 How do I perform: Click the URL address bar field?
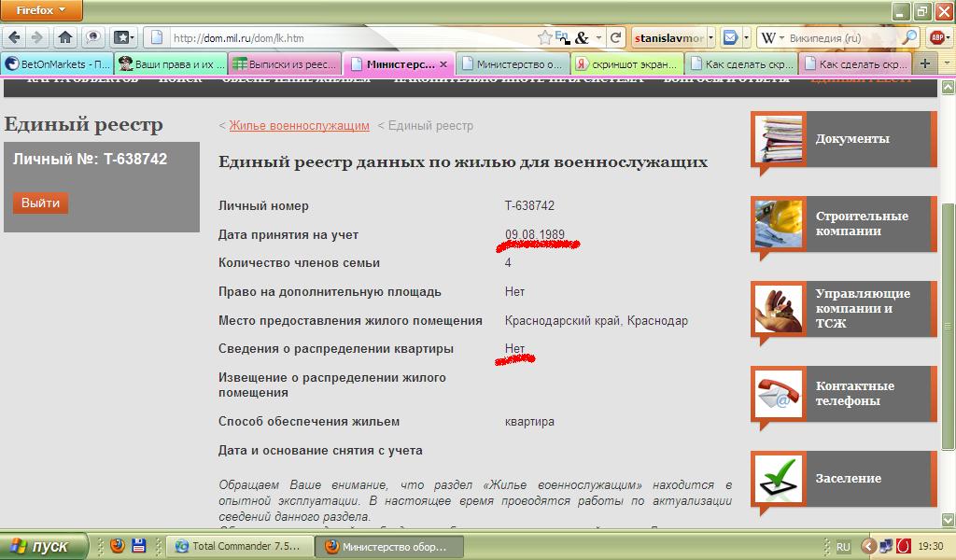pyautogui.click(x=345, y=38)
